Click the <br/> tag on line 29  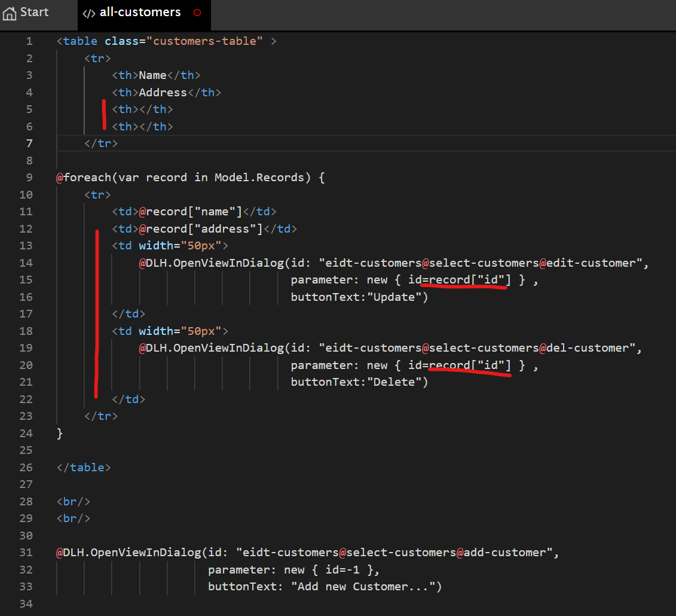coord(74,519)
